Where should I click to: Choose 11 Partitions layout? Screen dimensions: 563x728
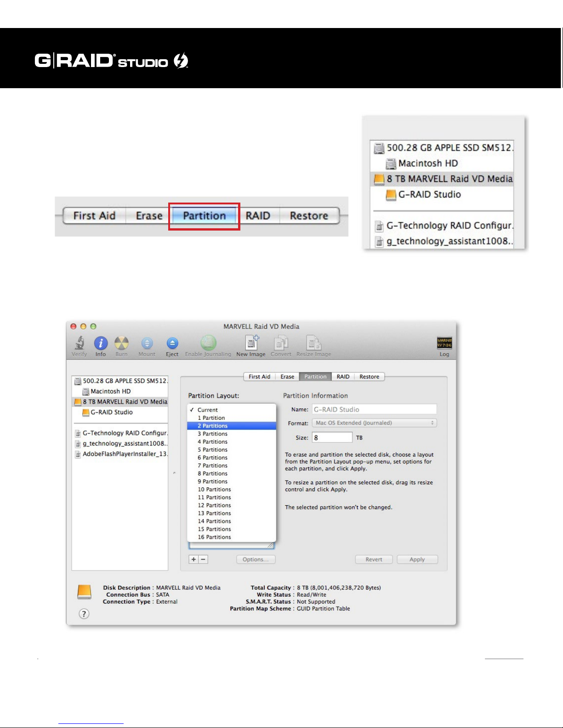(232, 497)
